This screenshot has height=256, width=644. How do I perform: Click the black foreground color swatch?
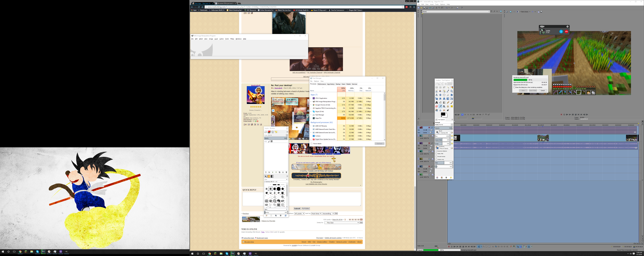coord(443,114)
